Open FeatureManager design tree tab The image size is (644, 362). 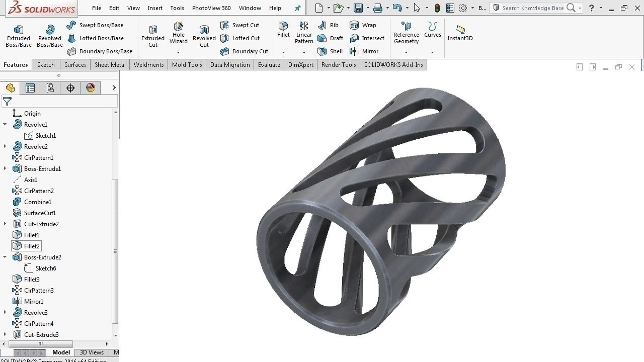[10, 88]
